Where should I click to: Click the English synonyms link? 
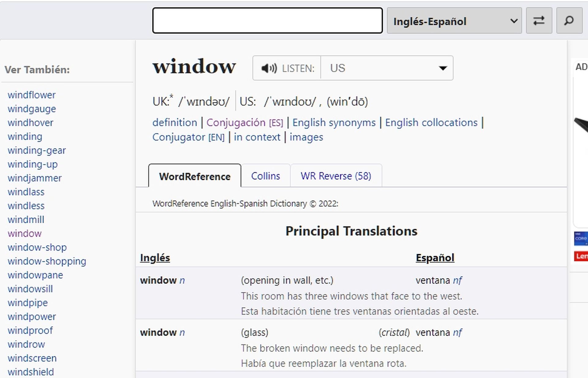[x=334, y=122]
